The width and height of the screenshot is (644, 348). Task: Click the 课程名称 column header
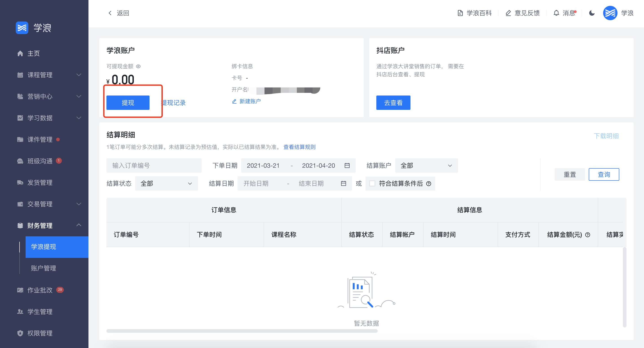(x=302, y=235)
